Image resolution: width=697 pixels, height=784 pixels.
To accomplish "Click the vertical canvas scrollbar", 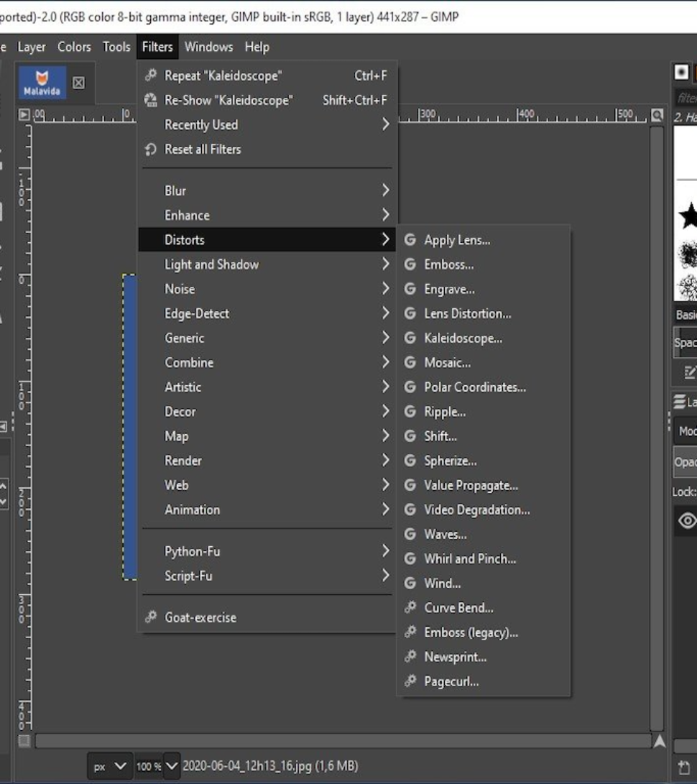I will pyautogui.click(x=657, y=428).
